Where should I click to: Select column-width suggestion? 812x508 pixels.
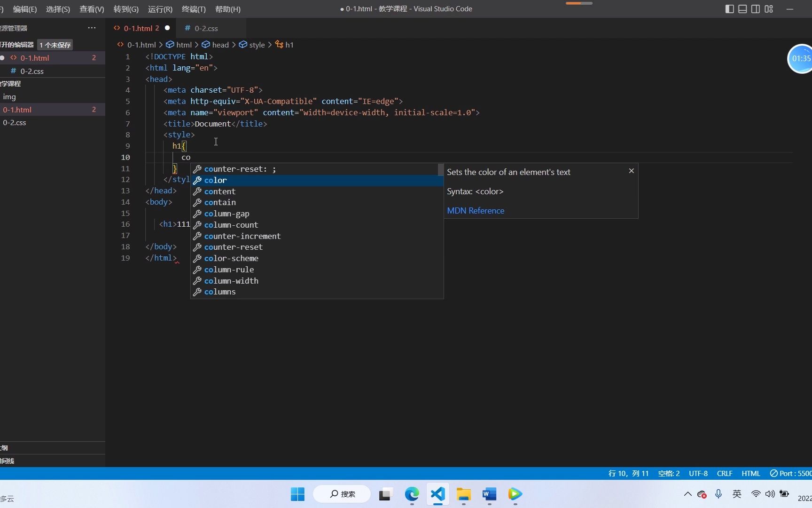click(x=317, y=281)
